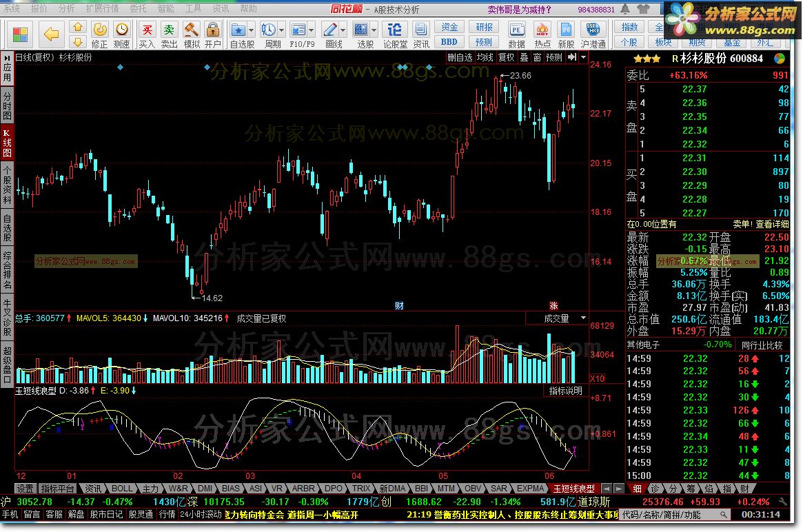Image resolution: width=803 pixels, height=532 pixels.
Task: Click the 资金 button
Action: point(449,27)
